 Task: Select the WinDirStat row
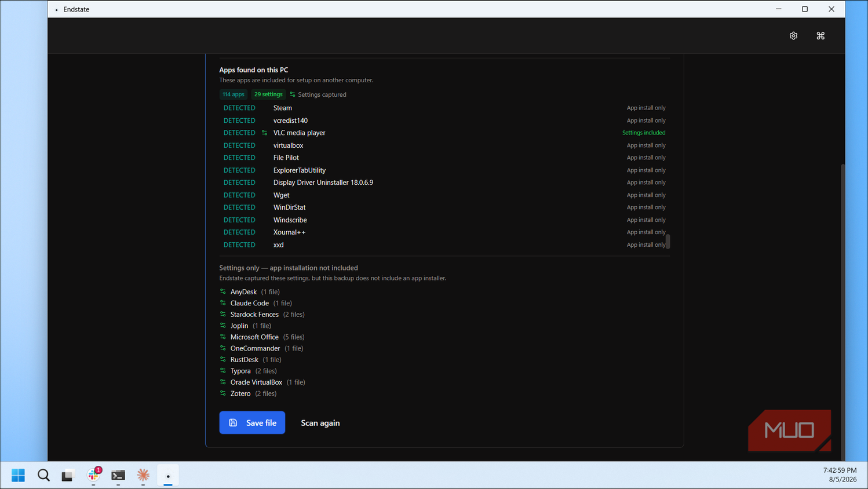(x=444, y=207)
